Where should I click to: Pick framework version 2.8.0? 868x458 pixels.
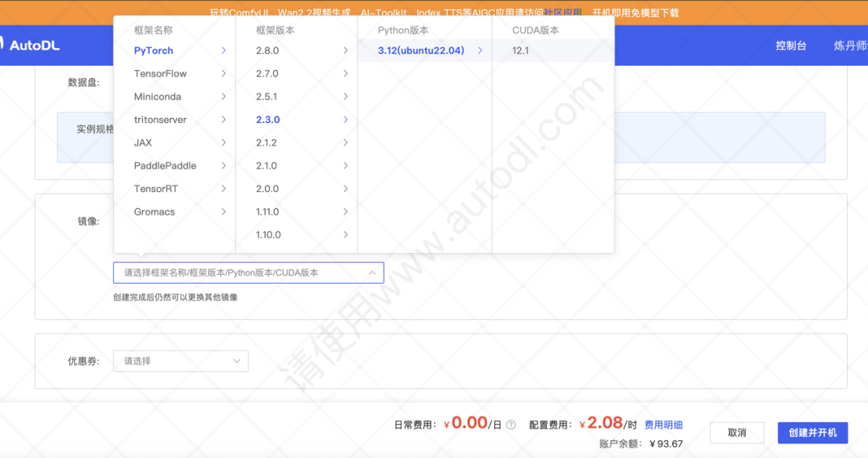[x=268, y=51]
